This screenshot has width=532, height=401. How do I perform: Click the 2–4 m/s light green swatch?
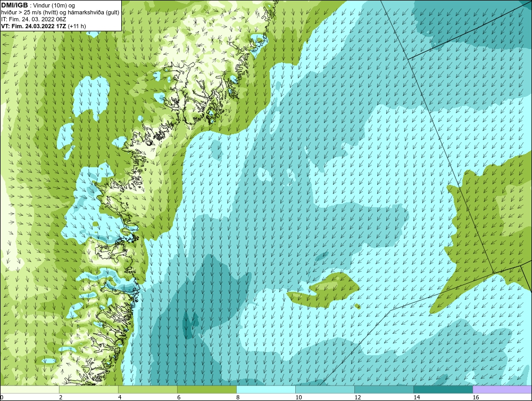[x=89, y=389]
